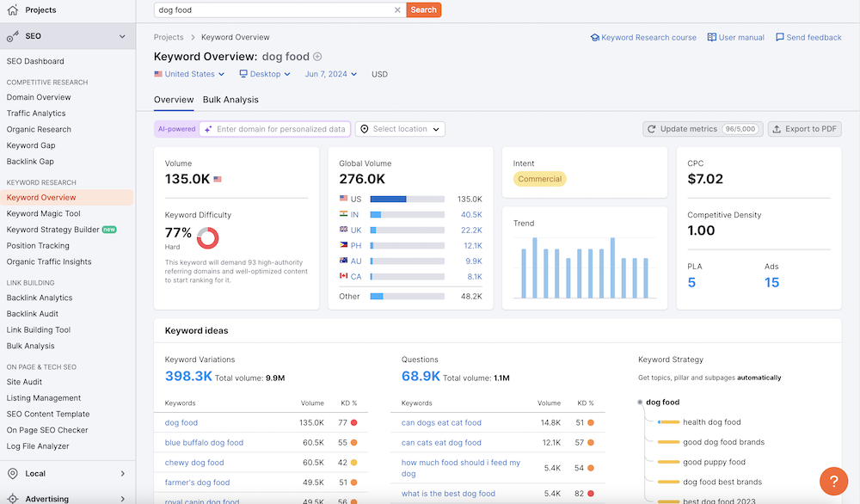Viewport: 860px width, 504px height.
Task: Click the Export to PDF button
Action: (804, 129)
